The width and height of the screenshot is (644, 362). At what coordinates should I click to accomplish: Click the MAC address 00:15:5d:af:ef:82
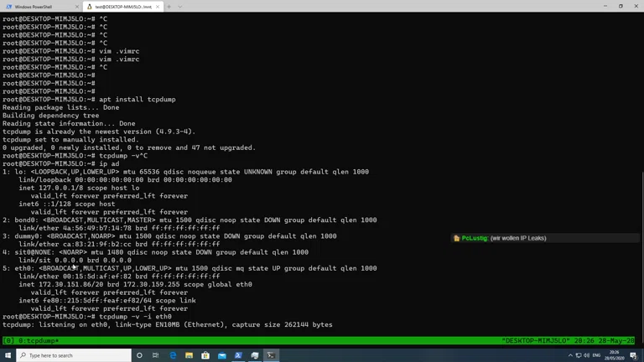click(97, 277)
